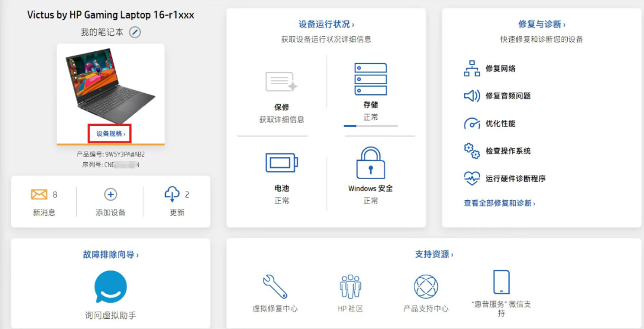Click the 优化性能 text label
Screen dimensions: 644x329
pyautogui.click(x=500, y=124)
